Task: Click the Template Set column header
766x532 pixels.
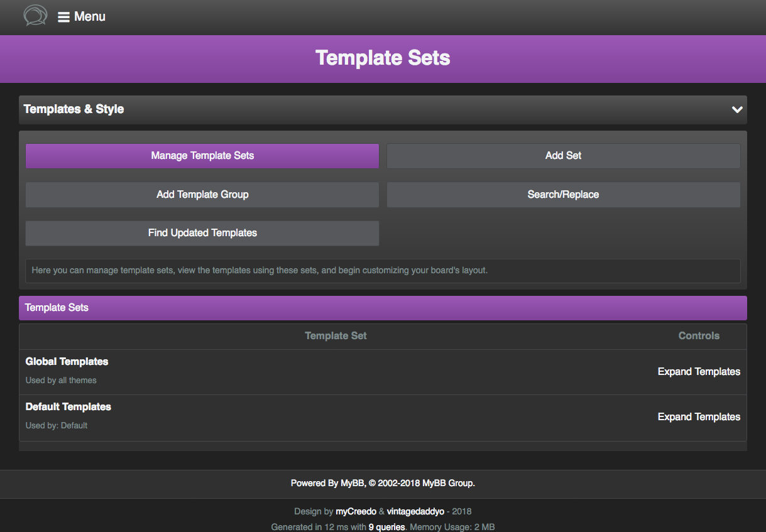Action: (336, 336)
